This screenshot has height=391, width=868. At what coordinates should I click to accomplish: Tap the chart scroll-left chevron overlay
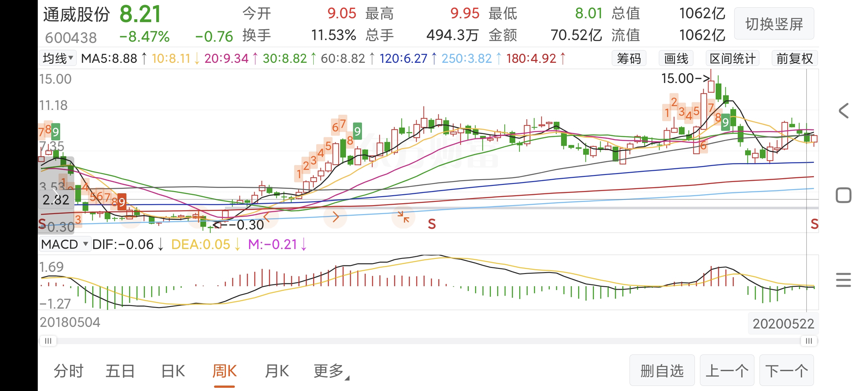(267, 216)
